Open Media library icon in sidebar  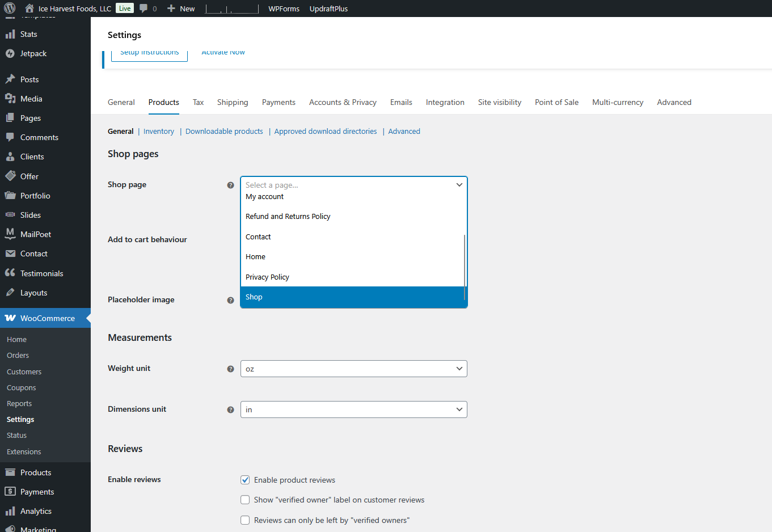coord(10,99)
